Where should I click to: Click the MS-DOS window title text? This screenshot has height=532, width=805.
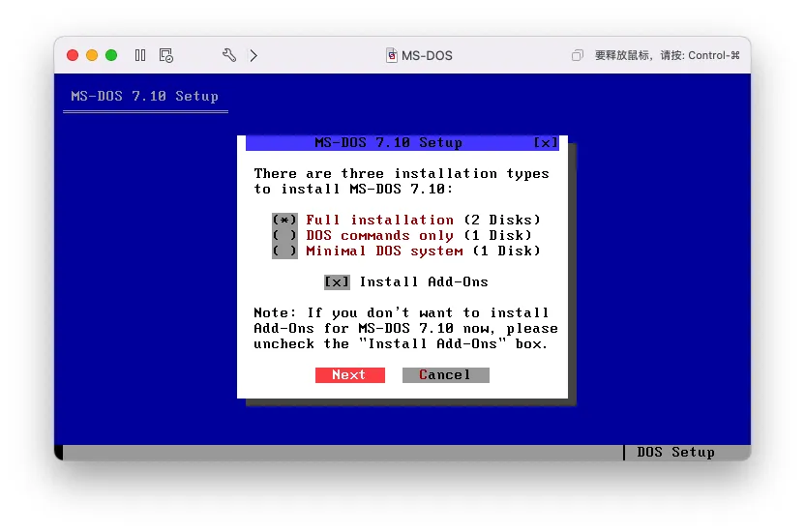pyautogui.click(x=427, y=55)
